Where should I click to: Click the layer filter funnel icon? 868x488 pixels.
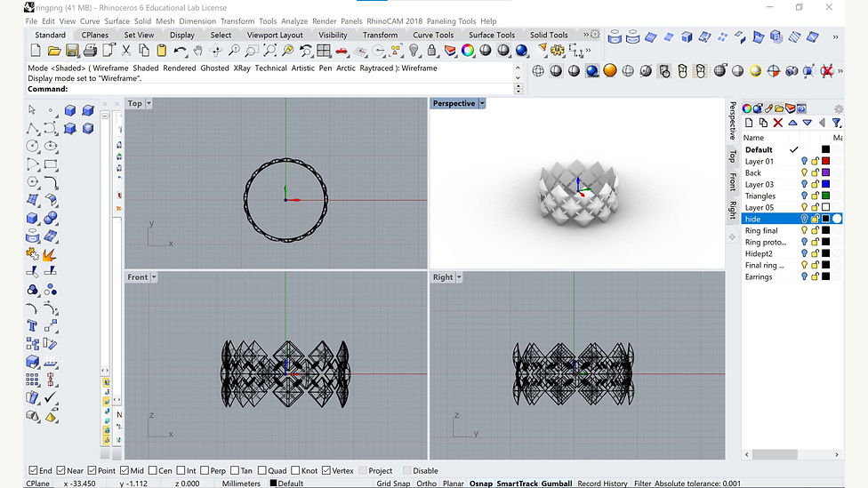(837, 123)
